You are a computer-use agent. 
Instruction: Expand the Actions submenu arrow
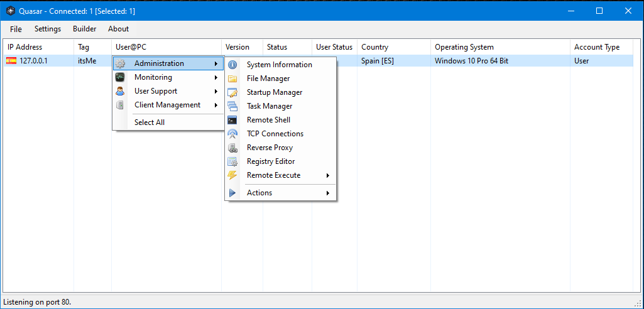tap(328, 193)
